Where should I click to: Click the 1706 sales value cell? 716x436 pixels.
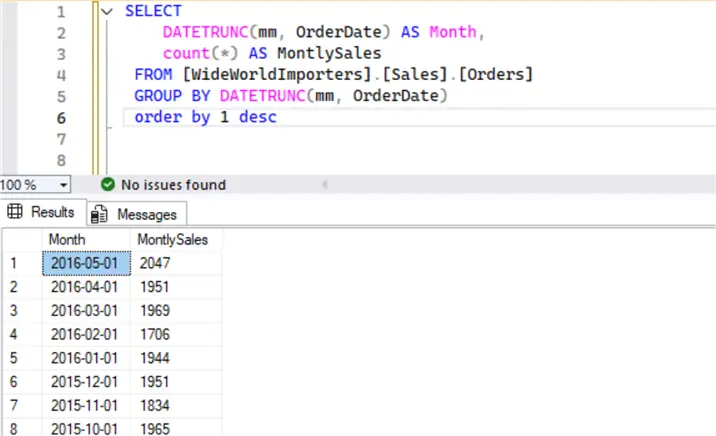[176, 333]
